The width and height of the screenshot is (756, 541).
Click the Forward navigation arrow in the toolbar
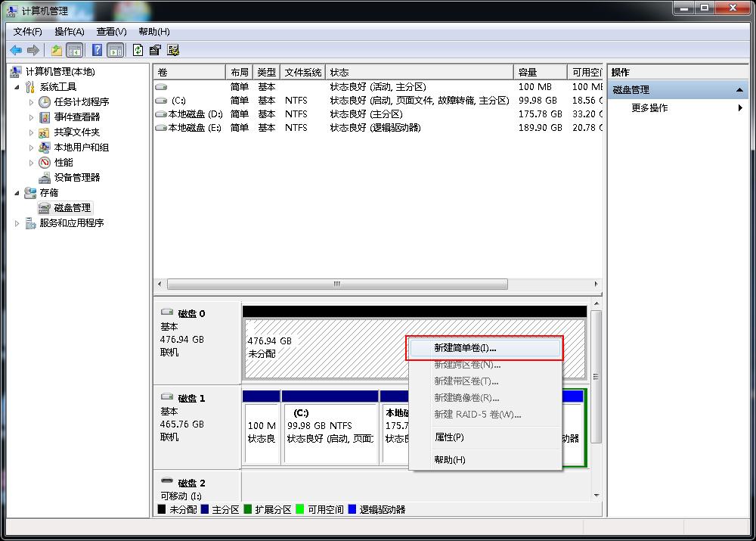tap(32, 50)
